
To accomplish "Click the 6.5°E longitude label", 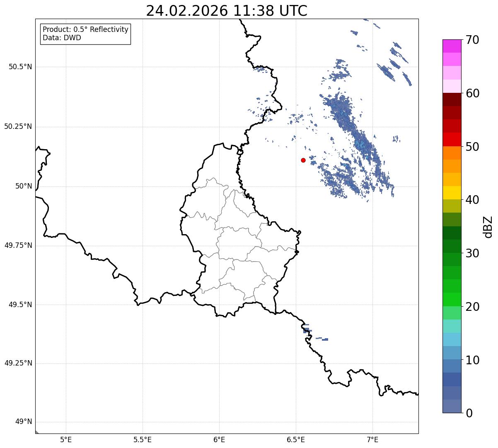I will click(x=296, y=439).
